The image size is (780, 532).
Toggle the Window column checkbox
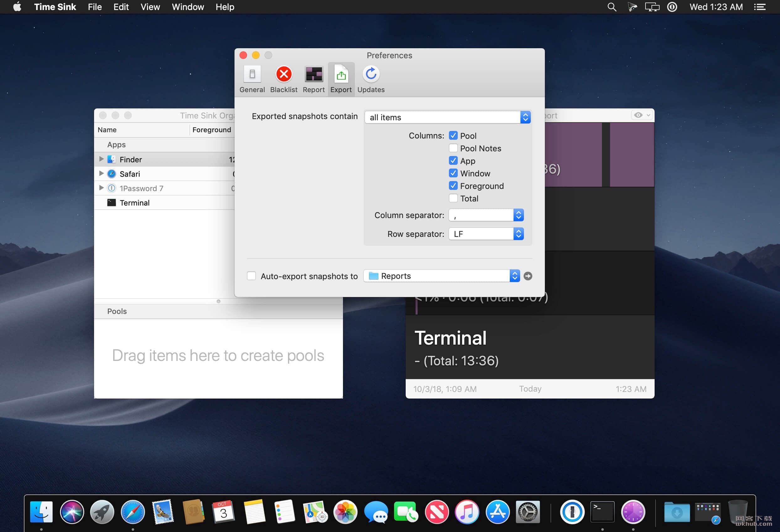453,173
